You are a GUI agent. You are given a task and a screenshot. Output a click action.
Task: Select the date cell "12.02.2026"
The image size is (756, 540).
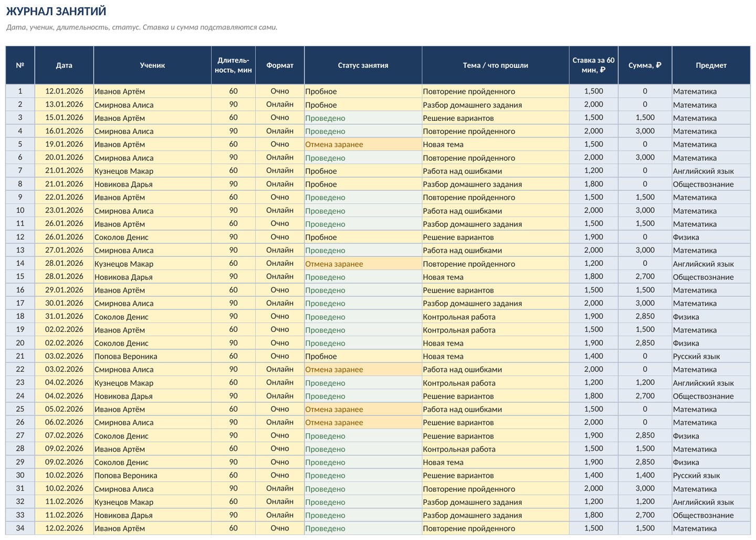64,528
